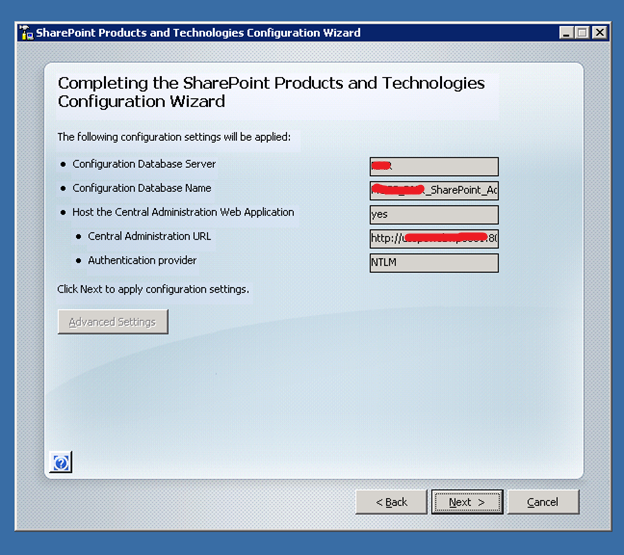Maximize the configuration wizard window
The image size is (624, 555).
pyautogui.click(x=582, y=32)
